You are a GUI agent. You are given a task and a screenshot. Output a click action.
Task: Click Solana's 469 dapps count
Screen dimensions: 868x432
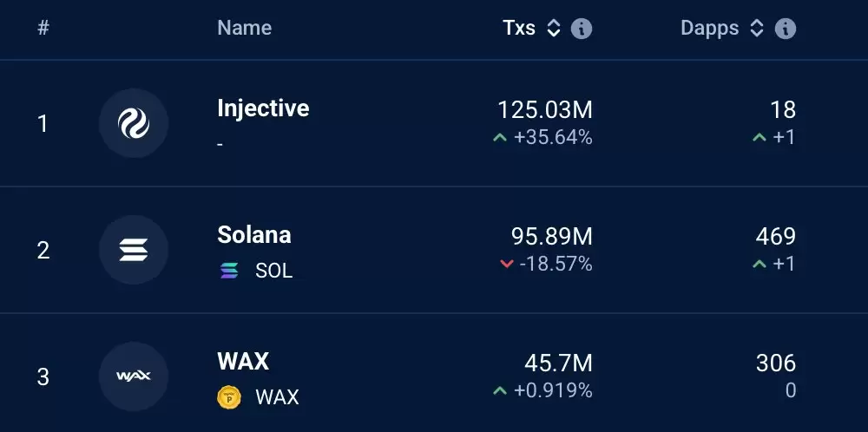click(x=775, y=236)
